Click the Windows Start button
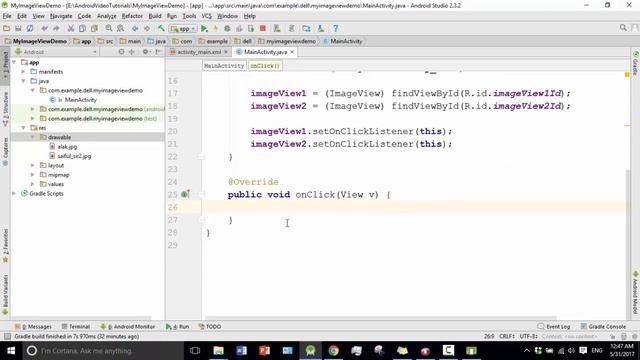 click(x=11, y=351)
